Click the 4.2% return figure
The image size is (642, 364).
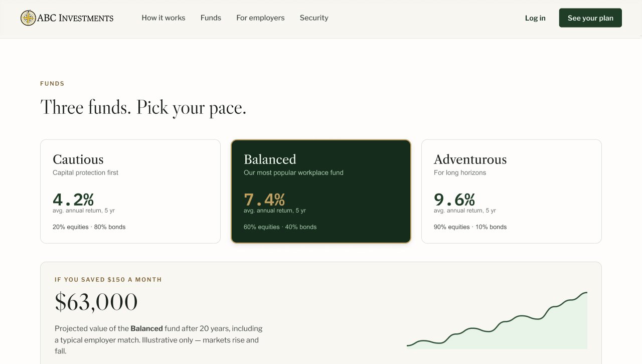[73, 200]
